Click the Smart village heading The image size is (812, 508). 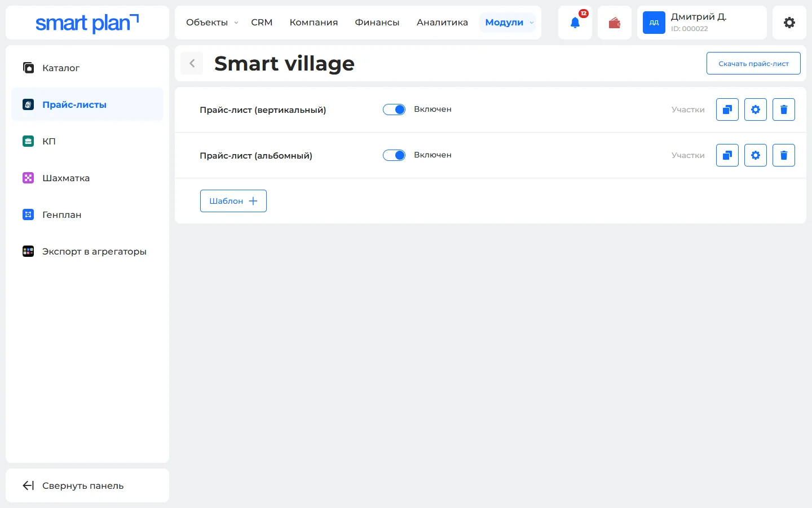(x=284, y=63)
